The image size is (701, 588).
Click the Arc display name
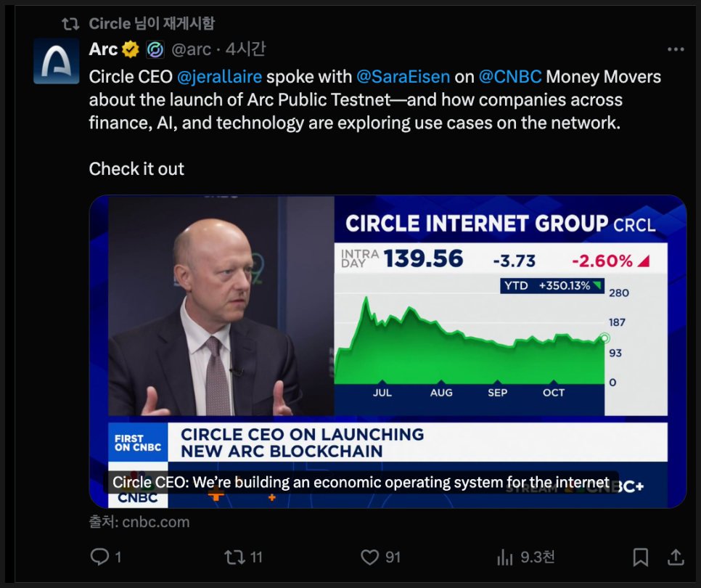click(x=103, y=49)
